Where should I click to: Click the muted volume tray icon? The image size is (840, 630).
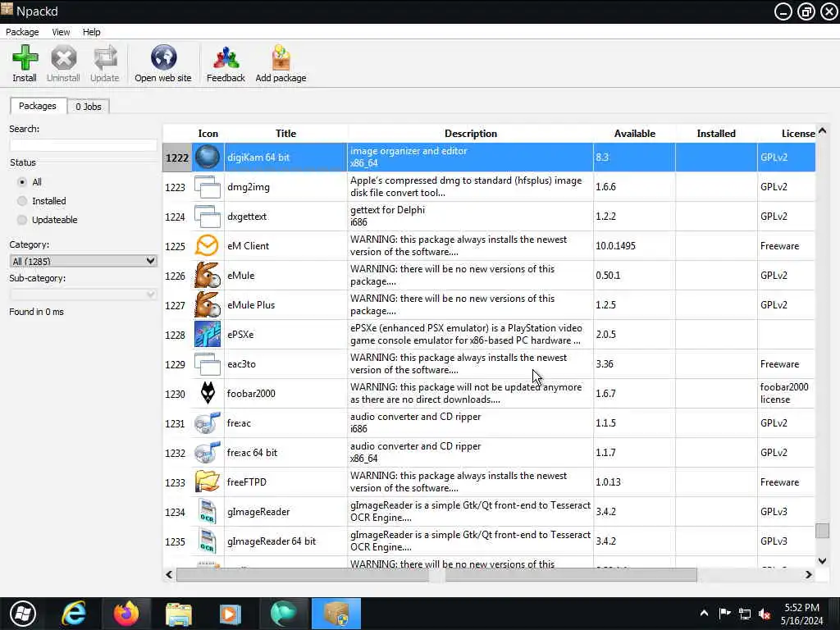[765, 614]
